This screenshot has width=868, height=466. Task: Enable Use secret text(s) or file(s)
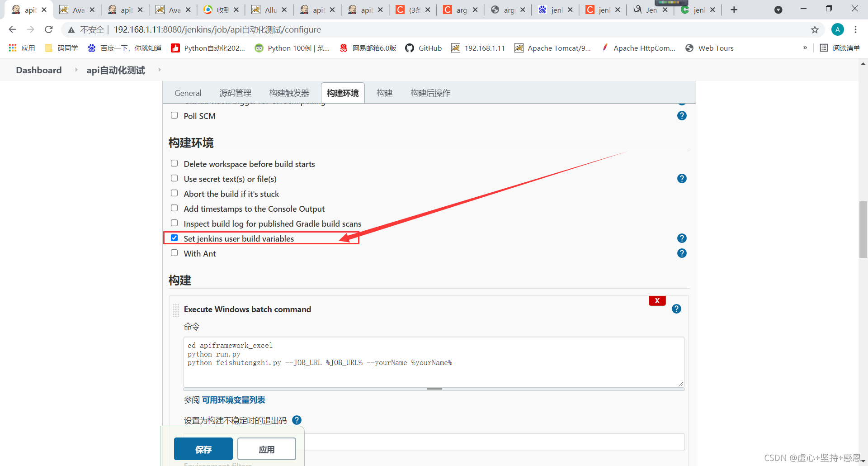(x=174, y=178)
